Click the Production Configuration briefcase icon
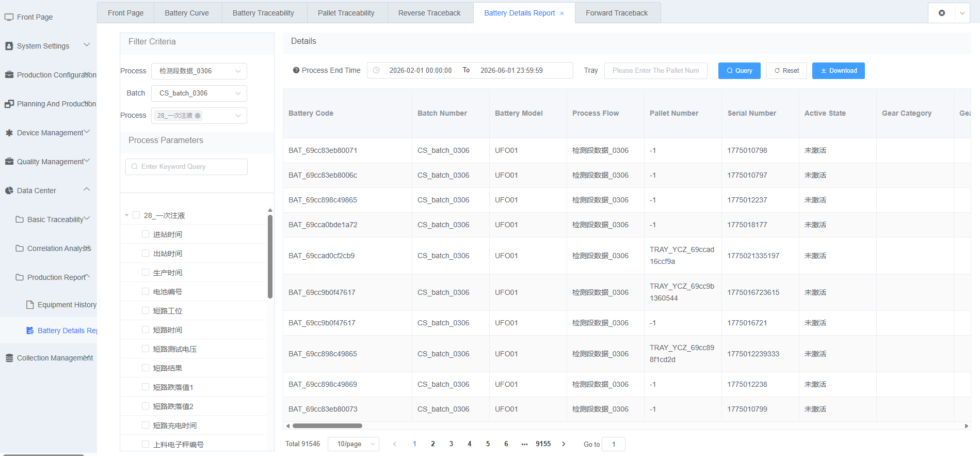Screen dimensions: 980x456 click(9, 75)
